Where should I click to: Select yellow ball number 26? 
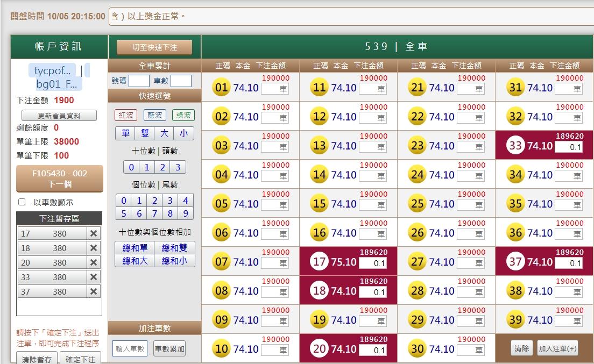click(417, 233)
